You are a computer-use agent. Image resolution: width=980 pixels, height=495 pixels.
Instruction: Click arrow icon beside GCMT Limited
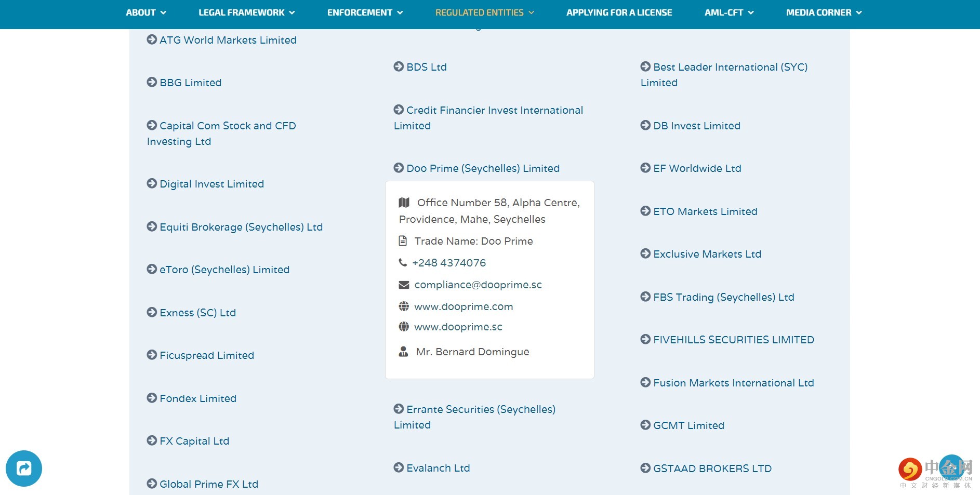645,425
